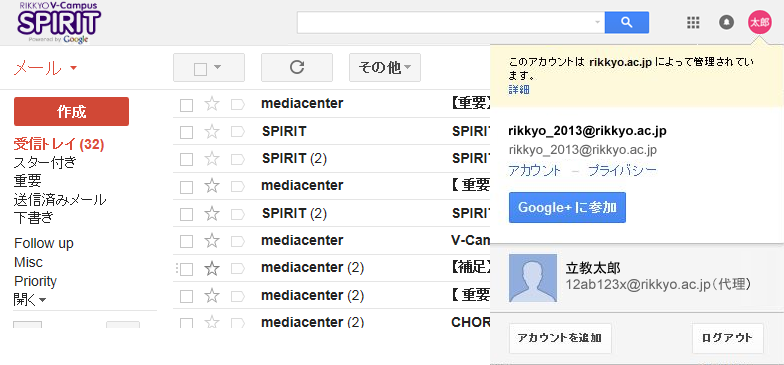Star the mediacenter (2) 【補足 email
784x365 pixels.
(212, 268)
